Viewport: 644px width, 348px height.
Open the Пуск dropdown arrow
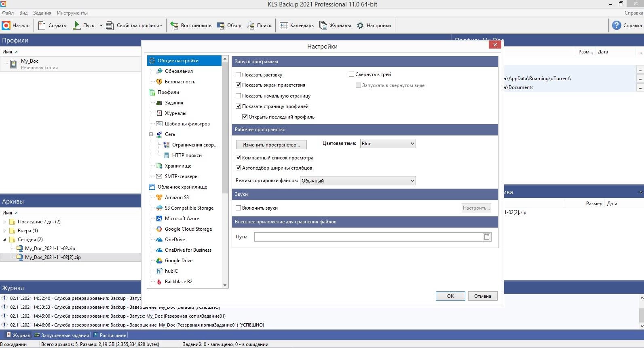[x=101, y=25]
